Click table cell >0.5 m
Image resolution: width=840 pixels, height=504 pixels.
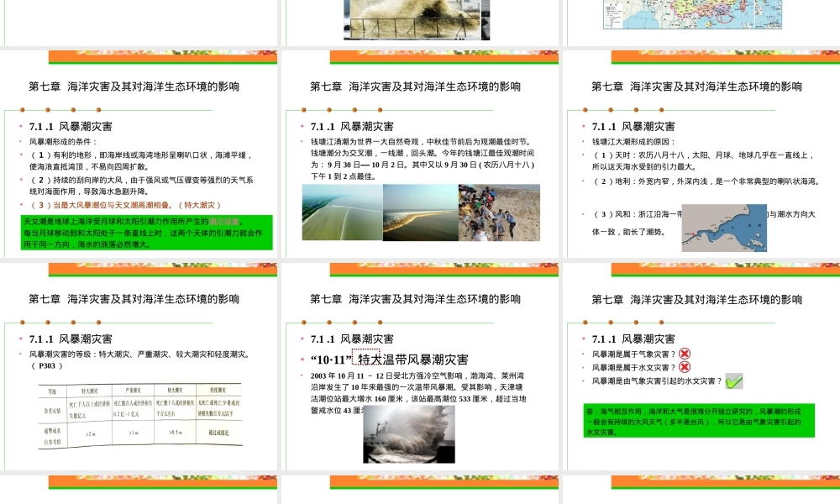click(176, 433)
